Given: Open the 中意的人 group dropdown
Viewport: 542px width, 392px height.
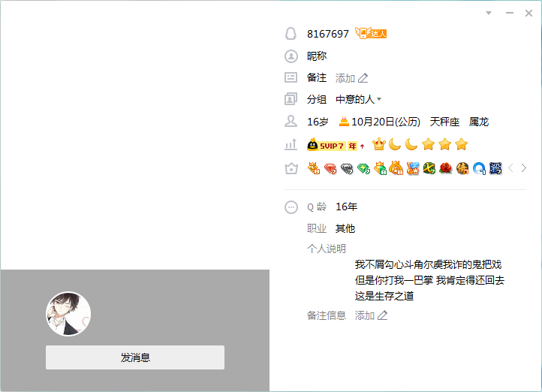Looking at the screenshot, I should click(x=358, y=100).
